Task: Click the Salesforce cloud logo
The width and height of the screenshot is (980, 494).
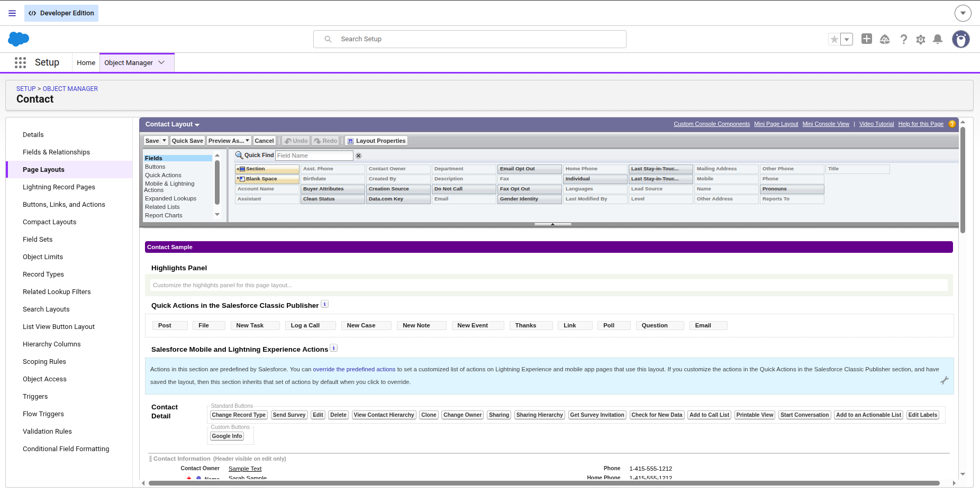Action: click(19, 39)
